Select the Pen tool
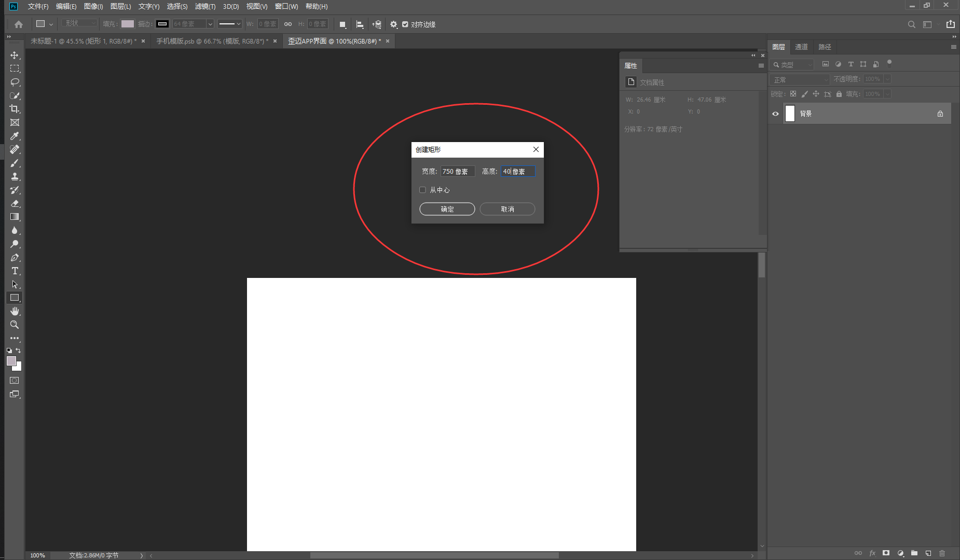 point(15,257)
